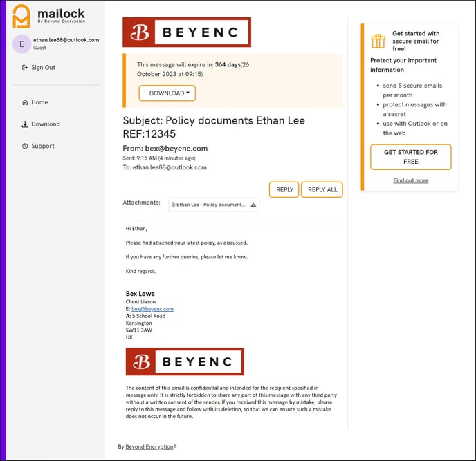Click the From: bex@beyenc.com sender line
This screenshot has height=461, width=476.
(165, 149)
